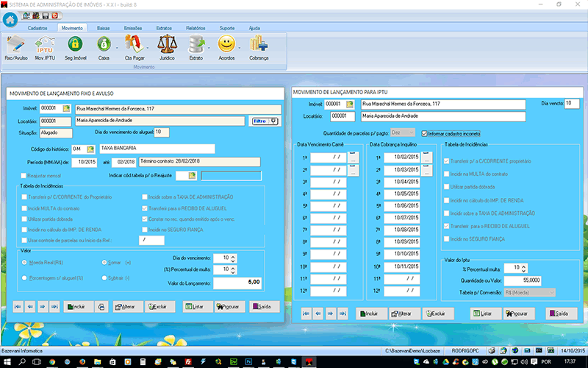588x368 pixels.
Task: Toggle Reajustar mensal checkbox
Action: 24,176
